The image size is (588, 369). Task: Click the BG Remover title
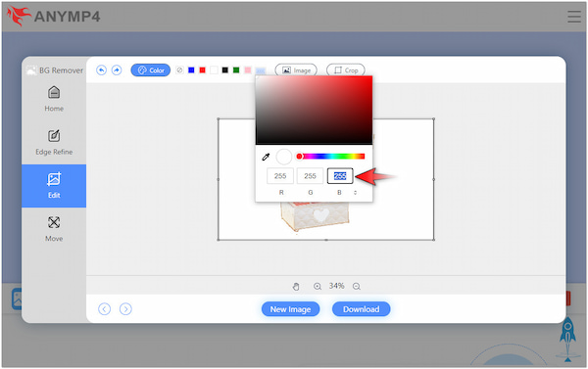(x=55, y=70)
